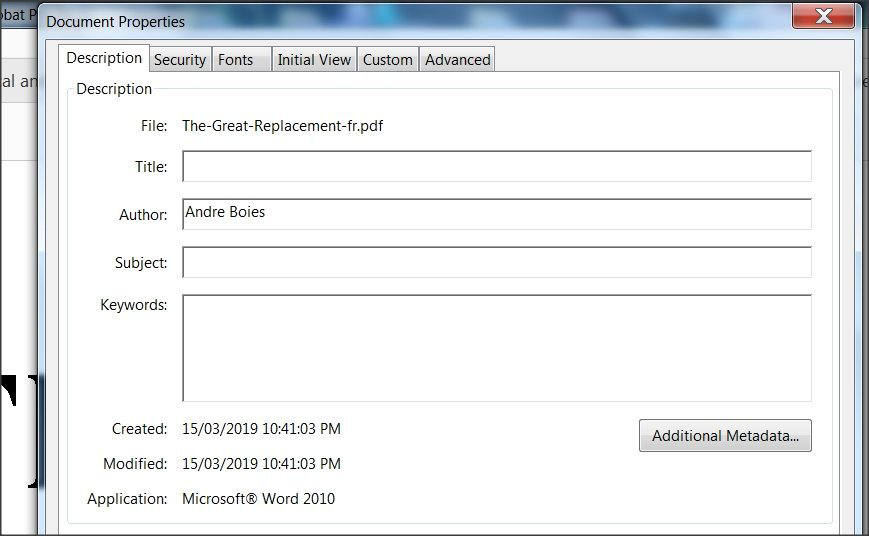Click into the Author field with Andre Boies
Screen dimensions: 869x536
point(497,214)
